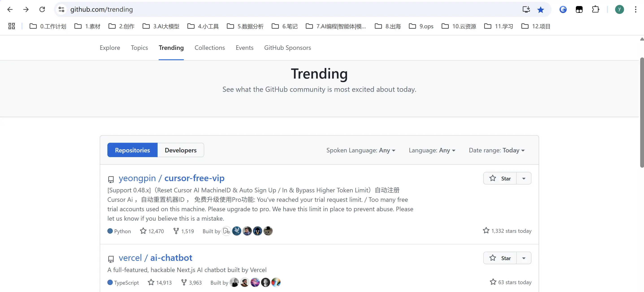Expand star lists dropdown for cursor-free-vip
This screenshot has width=644, height=292.
tap(524, 178)
